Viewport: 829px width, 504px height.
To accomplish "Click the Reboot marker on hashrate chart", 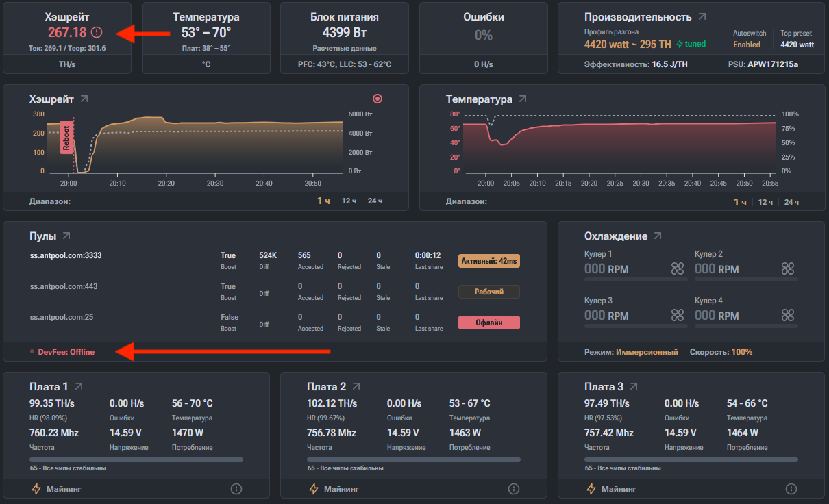I will tap(66, 138).
